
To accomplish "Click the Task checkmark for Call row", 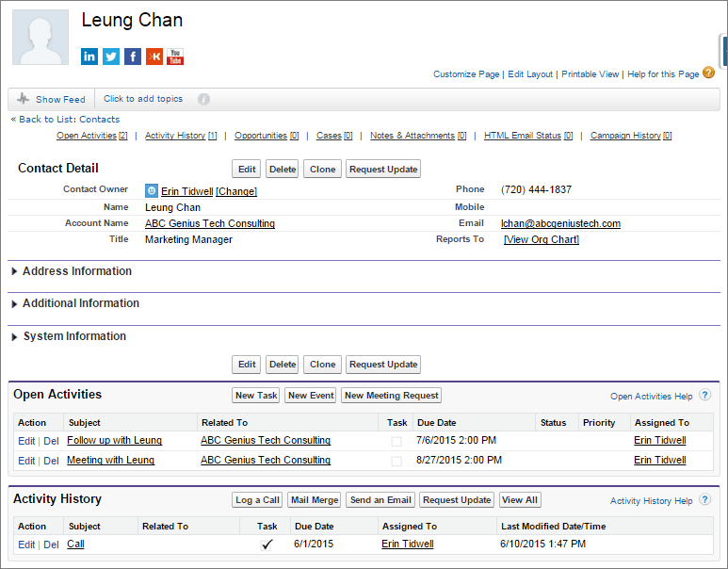I will coord(267,545).
